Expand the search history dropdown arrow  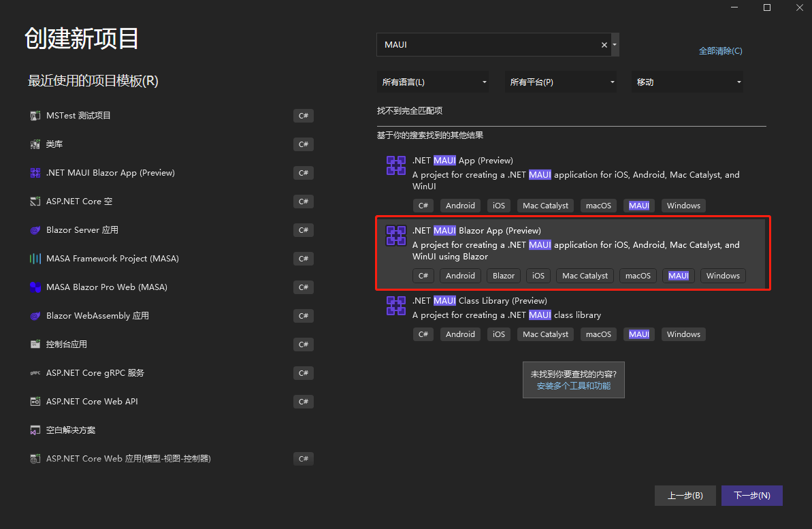[615, 45]
